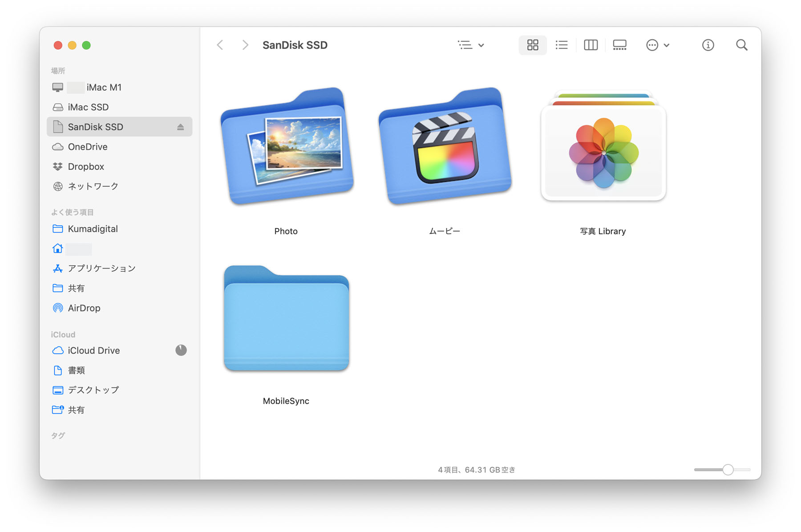Switch to column view
The width and height of the screenshot is (801, 532).
[x=591, y=45]
